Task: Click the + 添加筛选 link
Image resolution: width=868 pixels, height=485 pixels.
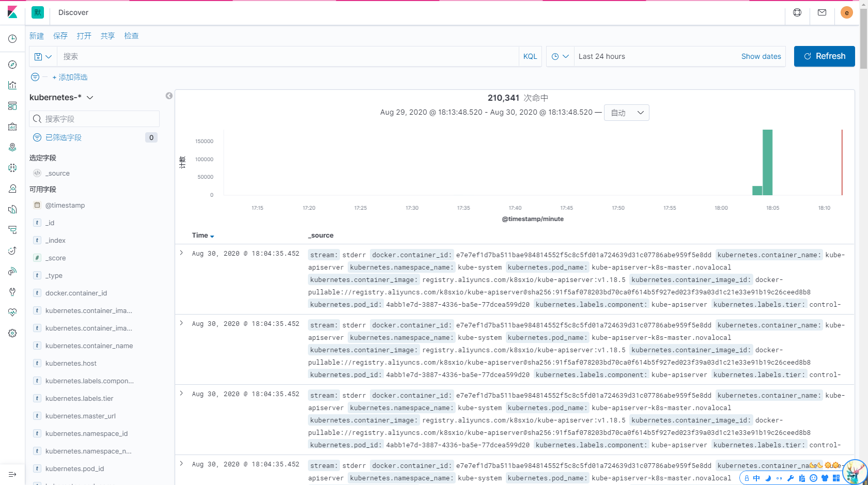Action: 70,77
